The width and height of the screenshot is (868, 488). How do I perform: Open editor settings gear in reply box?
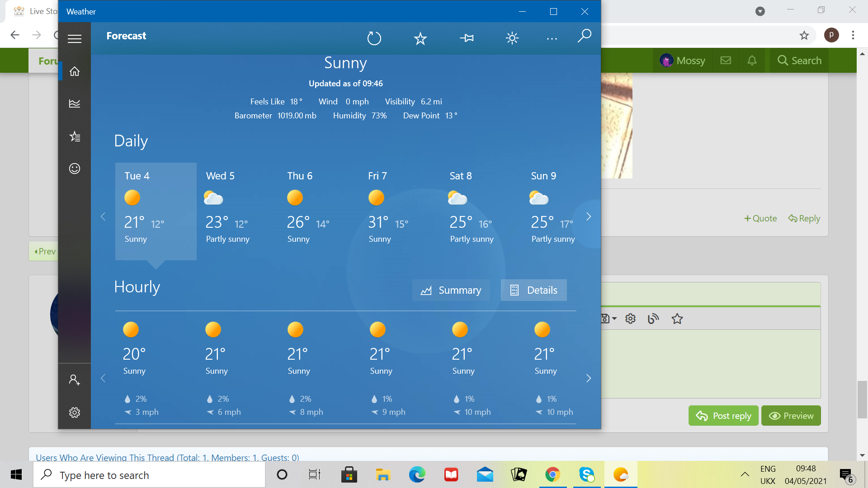coord(630,319)
